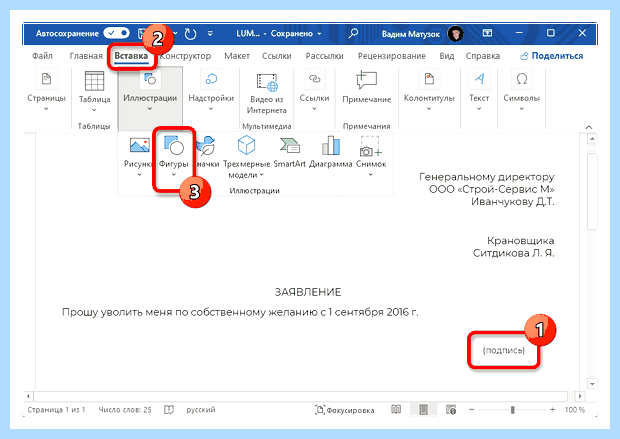Viewport: 620px width, 439px height.
Task: Click the Иванчукову Д.Т. line
Action: point(512,202)
